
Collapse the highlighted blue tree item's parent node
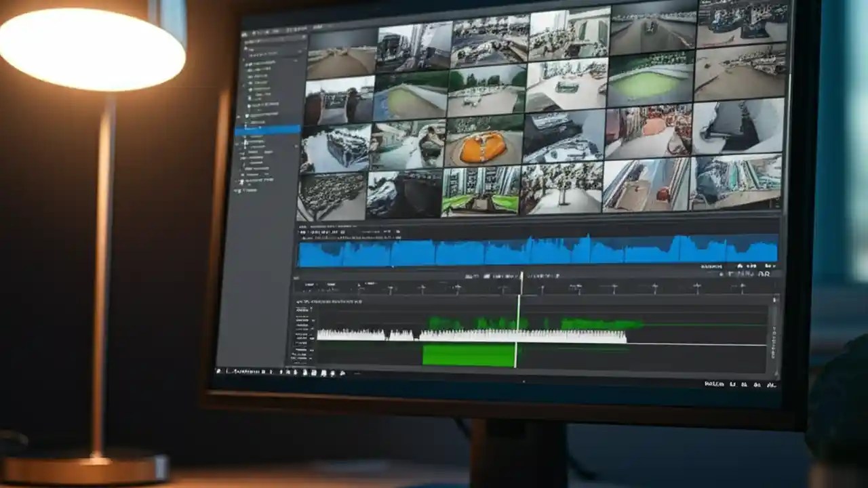point(238,117)
